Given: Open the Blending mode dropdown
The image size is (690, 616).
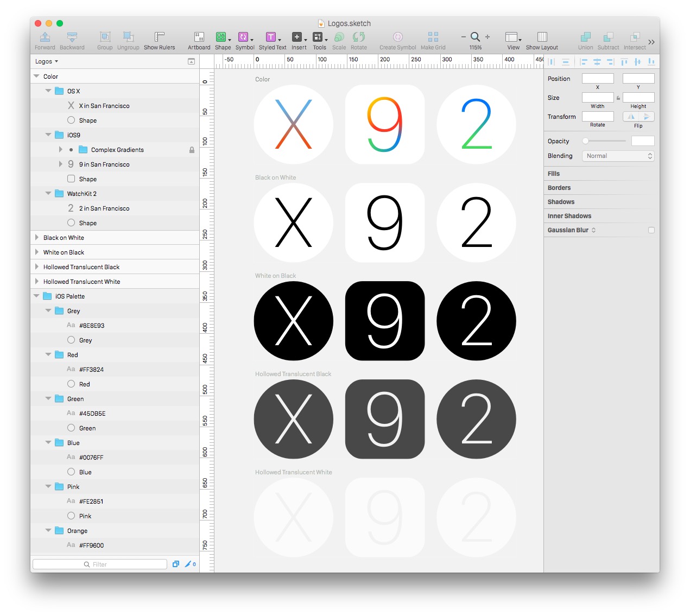Looking at the screenshot, I should (618, 156).
